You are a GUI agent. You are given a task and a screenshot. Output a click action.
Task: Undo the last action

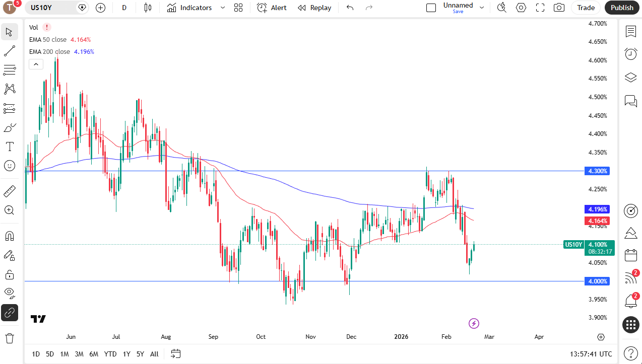(350, 8)
